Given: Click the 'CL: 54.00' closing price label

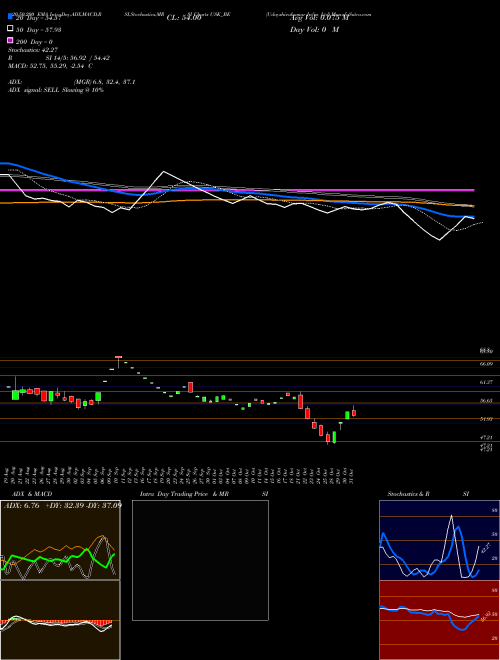Looking at the screenshot, I should (184, 18).
